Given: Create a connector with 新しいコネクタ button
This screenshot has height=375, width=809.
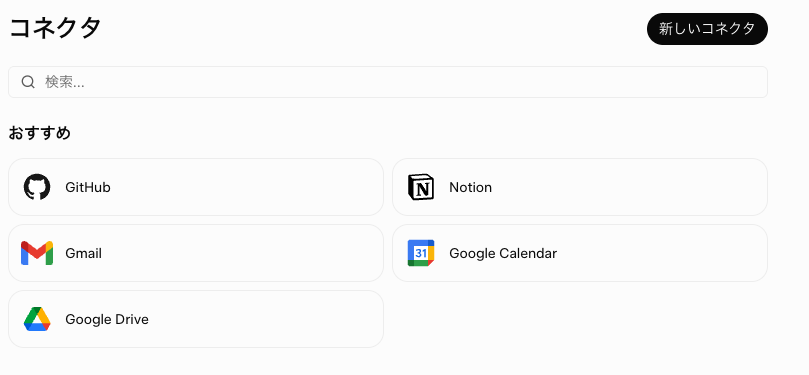Looking at the screenshot, I should [707, 29].
